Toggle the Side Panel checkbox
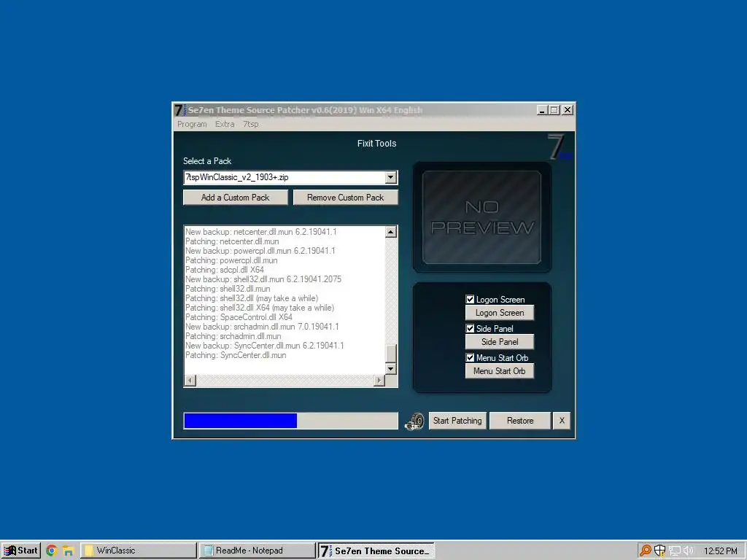This screenshot has height=560, width=747. [x=470, y=328]
